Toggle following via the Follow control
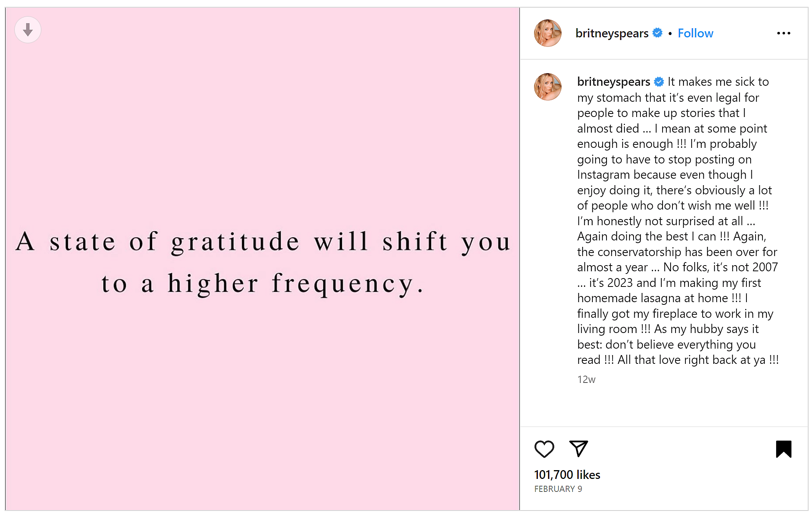The image size is (812, 517). 695,33
